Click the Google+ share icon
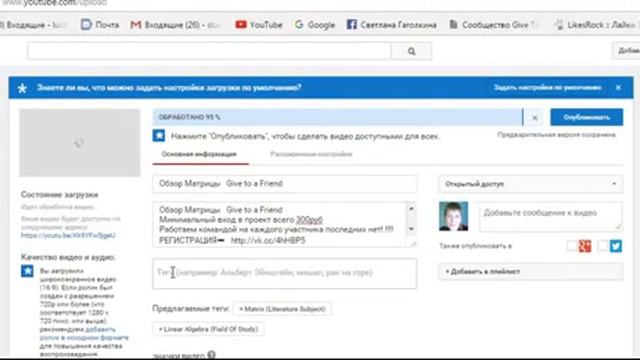 585,246
